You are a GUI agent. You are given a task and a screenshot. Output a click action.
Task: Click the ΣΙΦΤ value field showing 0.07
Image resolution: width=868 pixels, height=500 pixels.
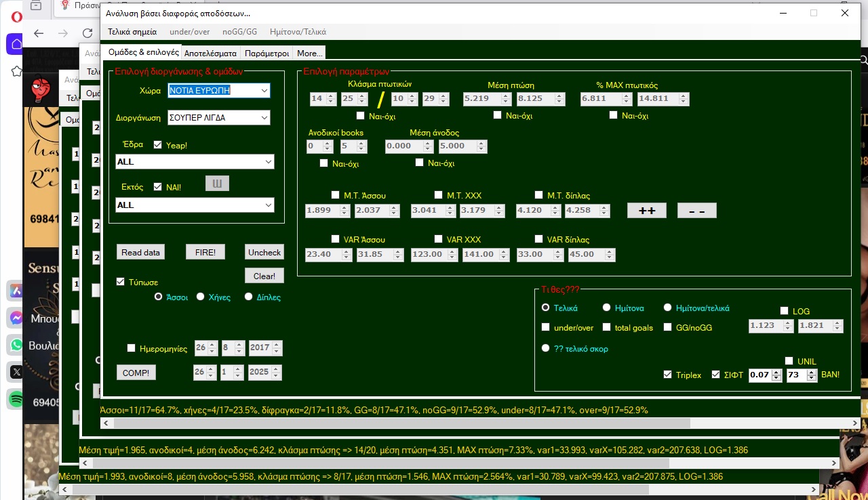pos(759,375)
